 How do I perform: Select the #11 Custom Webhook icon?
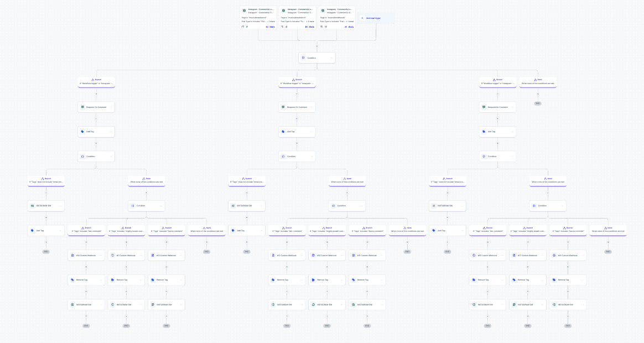pos(112,255)
